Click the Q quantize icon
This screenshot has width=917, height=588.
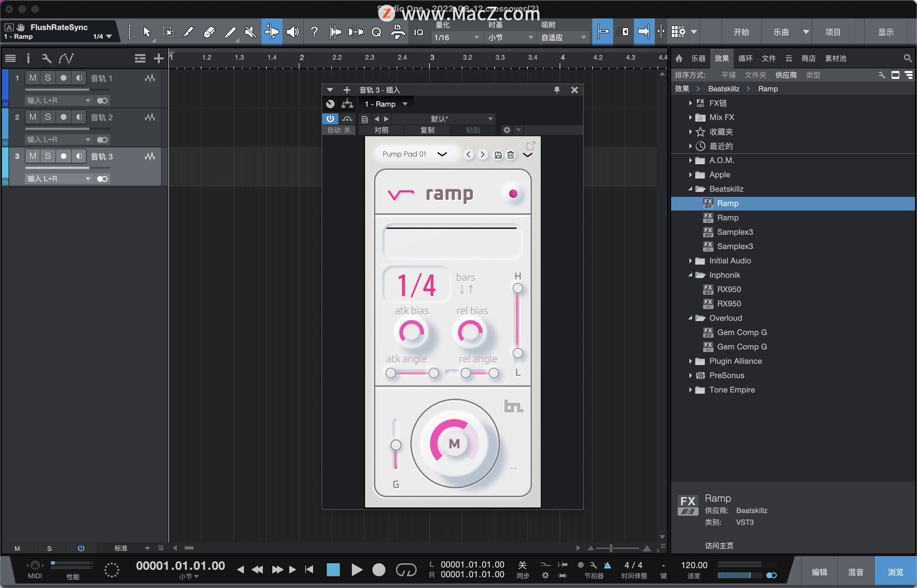[376, 32]
